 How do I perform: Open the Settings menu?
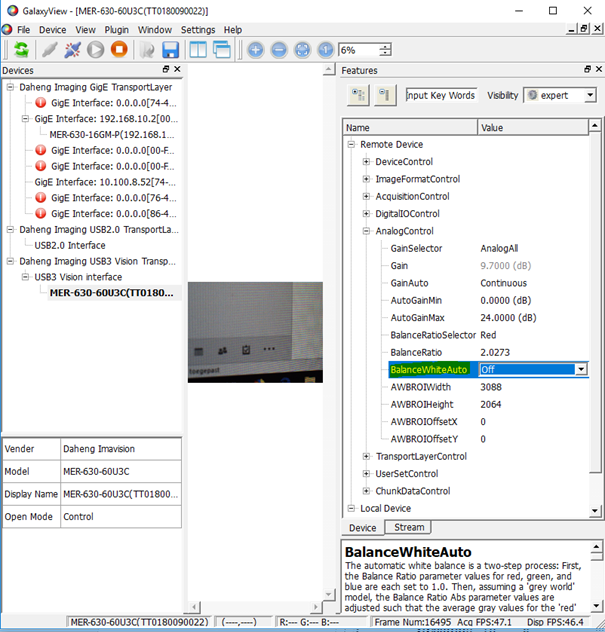(x=197, y=30)
